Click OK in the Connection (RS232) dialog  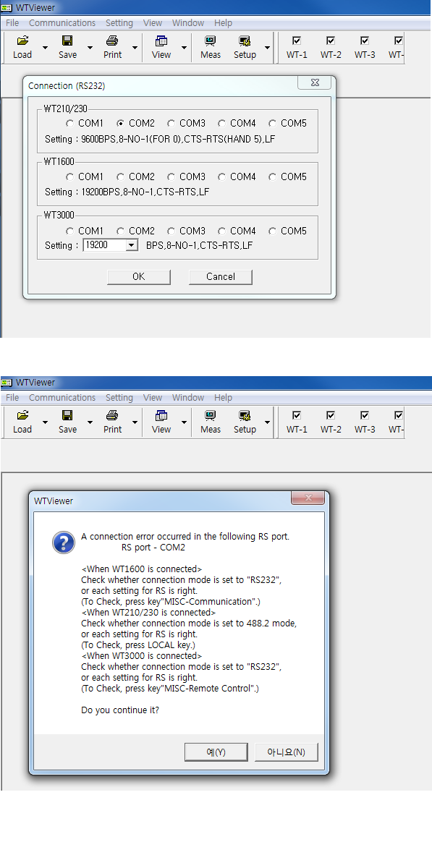[x=139, y=276]
